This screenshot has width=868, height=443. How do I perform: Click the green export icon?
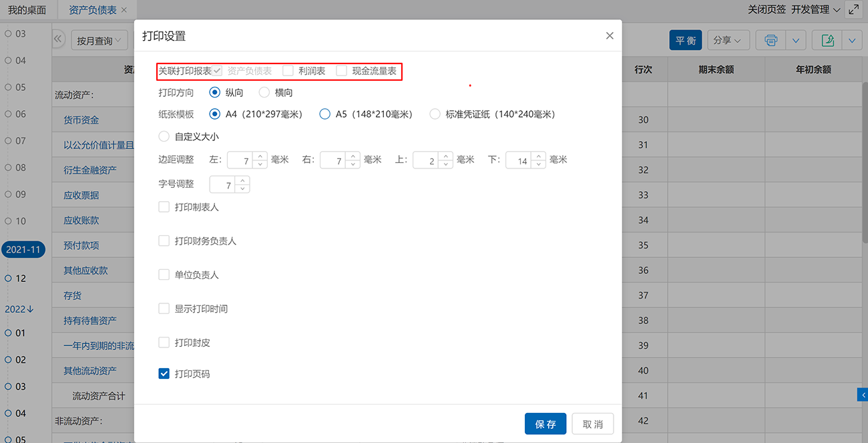point(827,40)
